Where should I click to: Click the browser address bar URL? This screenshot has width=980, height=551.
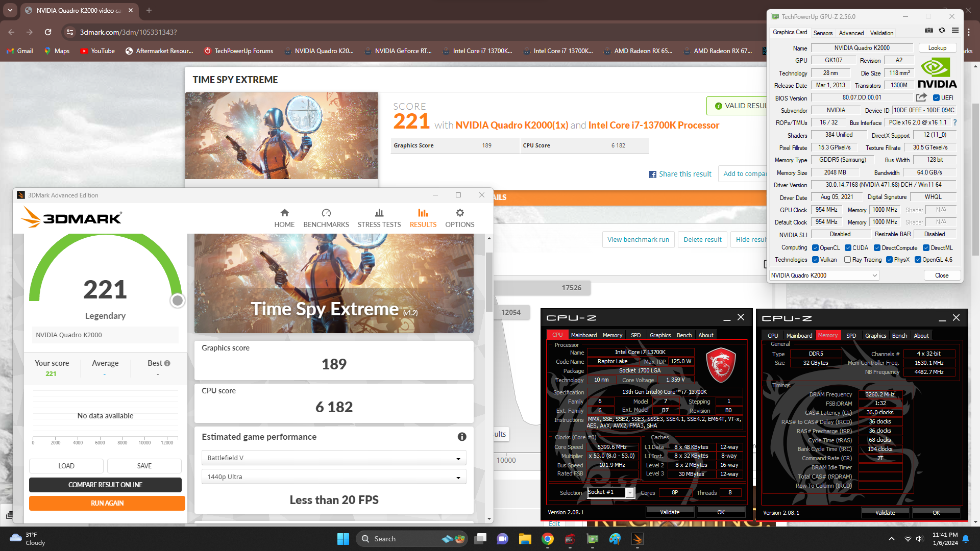click(x=129, y=32)
